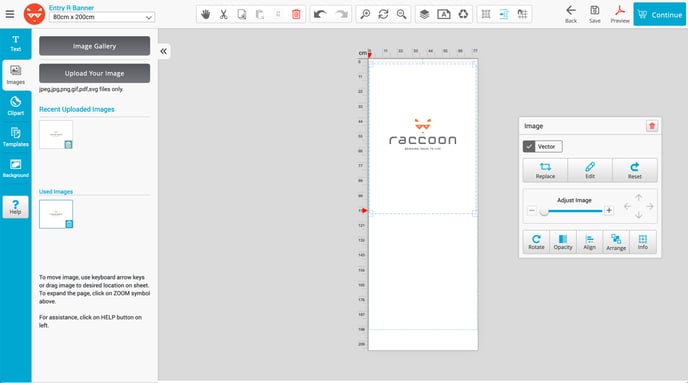The width and height of the screenshot is (688, 383).
Task: Copy the selected item
Action: coord(241,14)
